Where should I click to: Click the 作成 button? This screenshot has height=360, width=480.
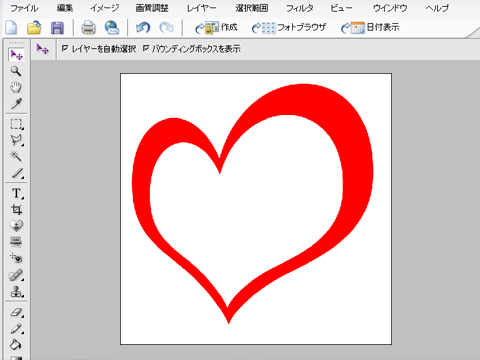click(x=216, y=28)
